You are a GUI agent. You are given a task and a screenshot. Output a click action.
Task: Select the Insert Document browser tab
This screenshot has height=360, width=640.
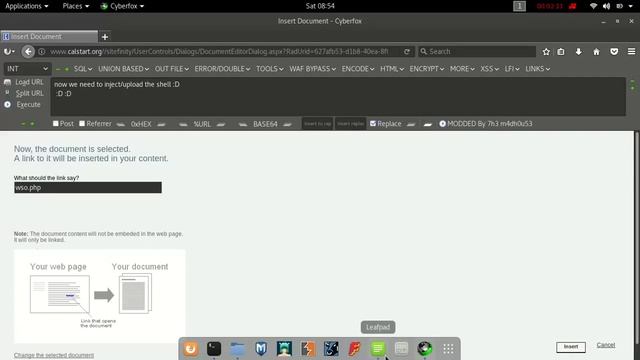point(49,37)
